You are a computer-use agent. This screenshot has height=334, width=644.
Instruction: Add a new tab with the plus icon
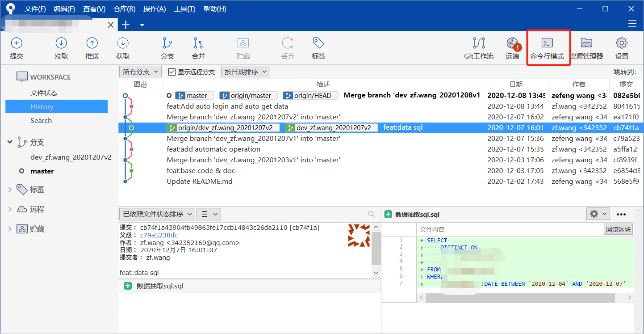pyautogui.click(x=126, y=25)
